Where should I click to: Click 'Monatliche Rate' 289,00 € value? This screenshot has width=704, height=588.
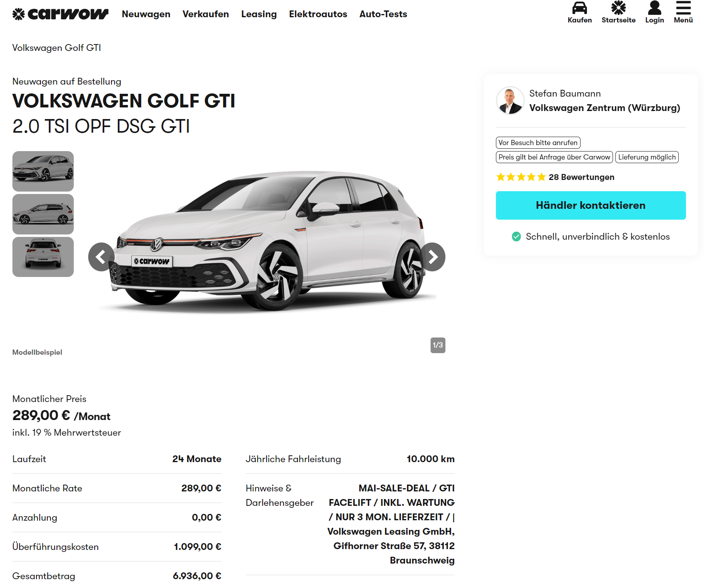click(201, 488)
